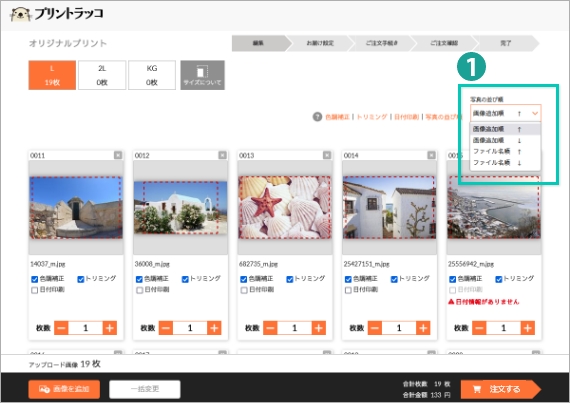The width and height of the screenshot is (570, 403).
Task: Select the starfish and shells photo thumbnail
Action: pos(285,207)
